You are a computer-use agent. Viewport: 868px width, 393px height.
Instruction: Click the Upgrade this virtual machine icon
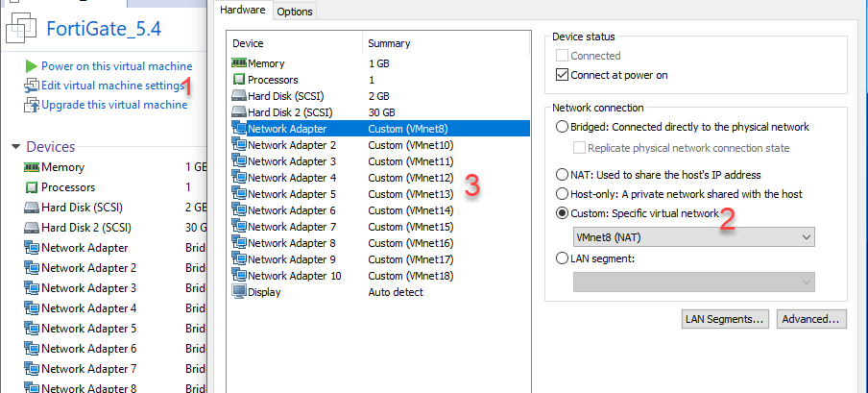(31, 105)
